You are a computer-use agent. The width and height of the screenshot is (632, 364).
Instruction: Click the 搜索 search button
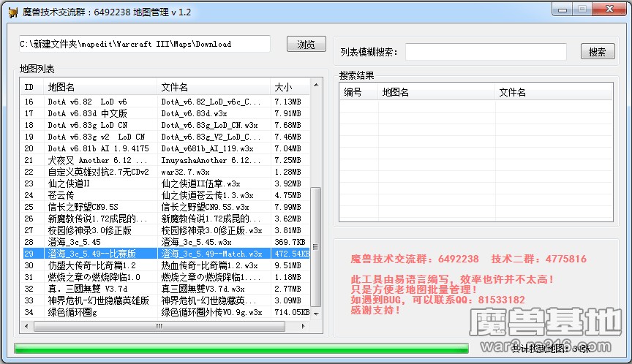tap(598, 52)
